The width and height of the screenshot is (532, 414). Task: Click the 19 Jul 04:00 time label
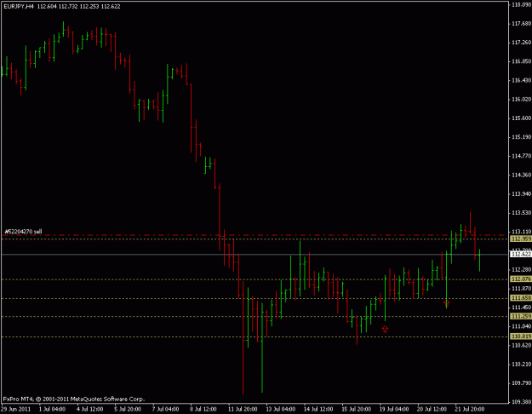click(394, 409)
